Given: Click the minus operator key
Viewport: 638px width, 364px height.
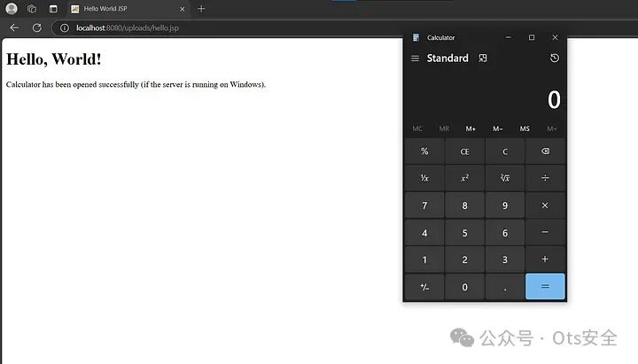Looking at the screenshot, I should (x=545, y=232).
